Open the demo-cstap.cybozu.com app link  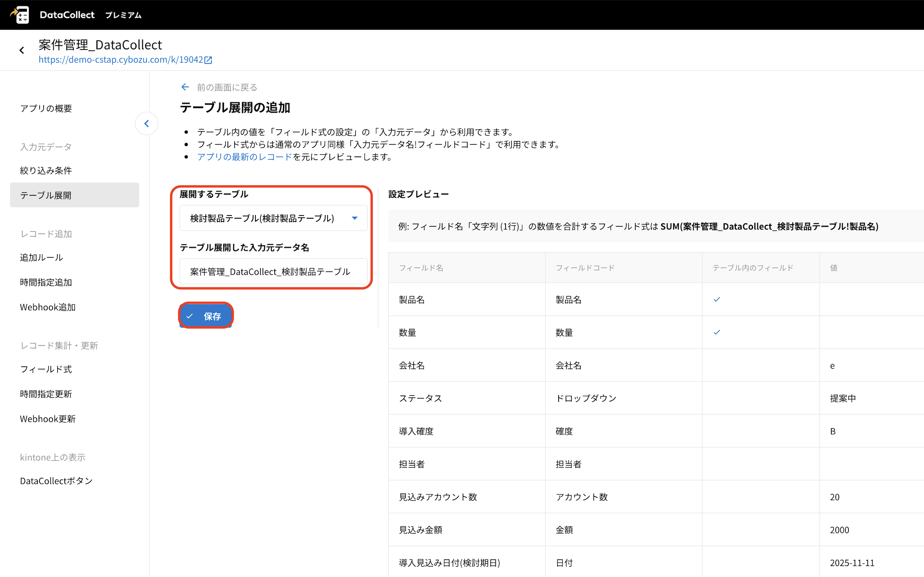click(x=121, y=60)
